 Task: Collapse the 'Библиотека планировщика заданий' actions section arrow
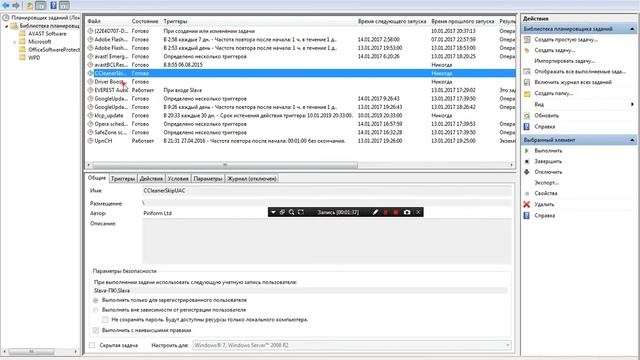click(632, 29)
